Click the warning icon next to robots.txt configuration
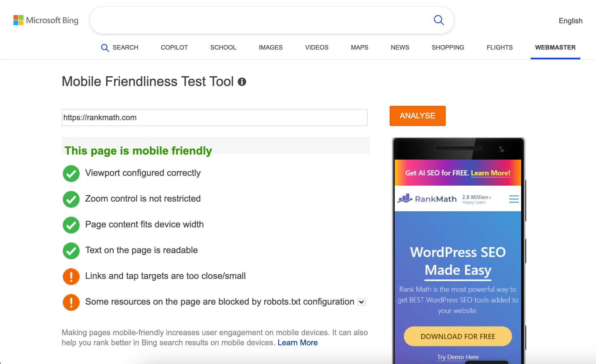The image size is (596, 364). point(71,302)
